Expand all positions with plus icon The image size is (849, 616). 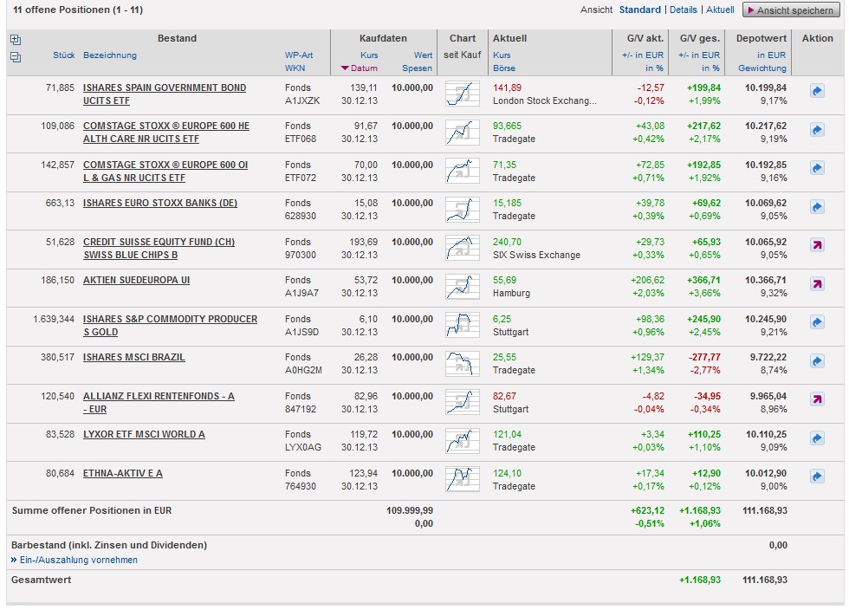tap(15, 40)
